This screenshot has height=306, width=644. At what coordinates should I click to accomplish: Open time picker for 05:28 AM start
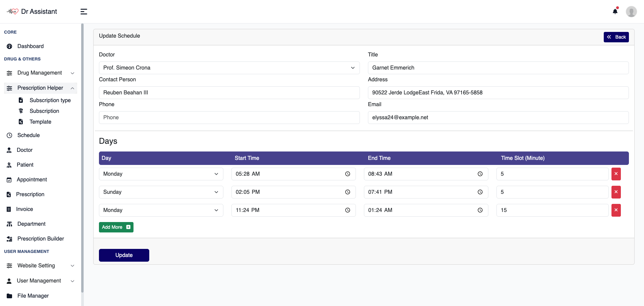coord(347,174)
